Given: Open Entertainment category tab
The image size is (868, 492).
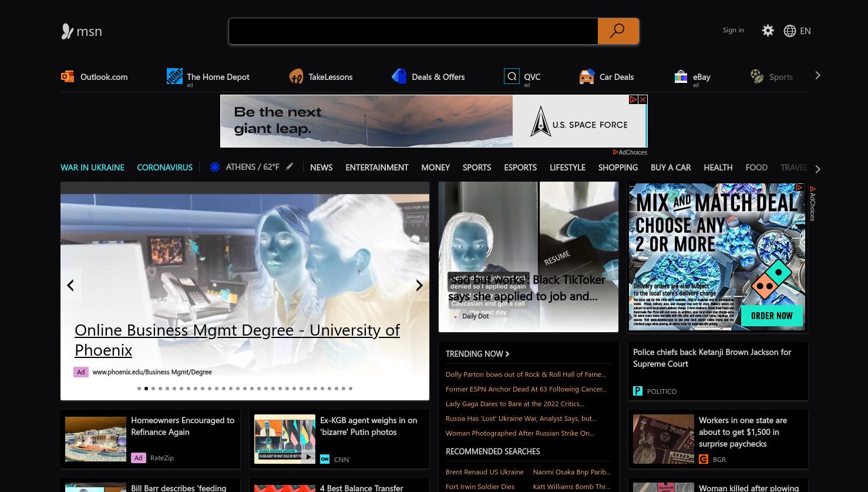Looking at the screenshot, I should (377, 168).
